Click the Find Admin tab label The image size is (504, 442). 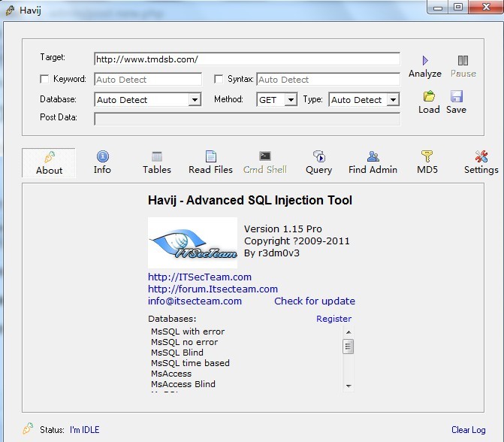373,170
